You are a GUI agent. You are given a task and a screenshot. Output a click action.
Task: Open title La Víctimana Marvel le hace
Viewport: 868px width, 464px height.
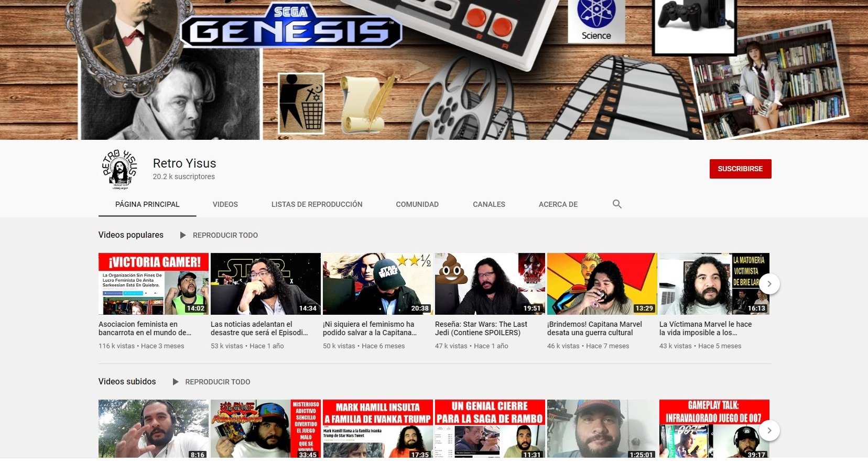pos(706,328)
